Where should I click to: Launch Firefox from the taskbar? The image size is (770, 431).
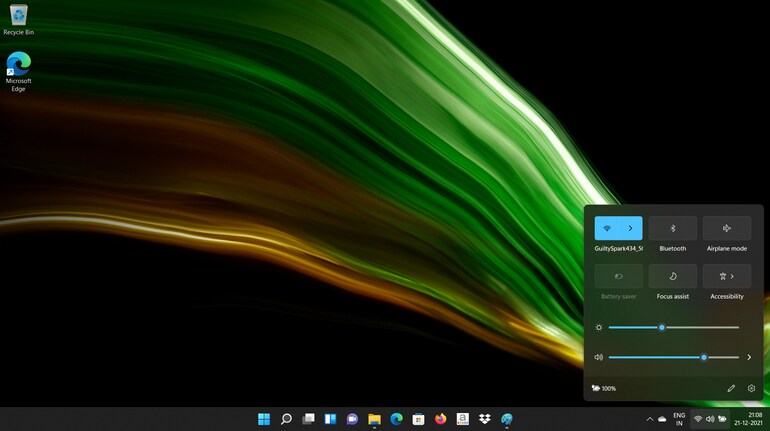coord(440,419)
